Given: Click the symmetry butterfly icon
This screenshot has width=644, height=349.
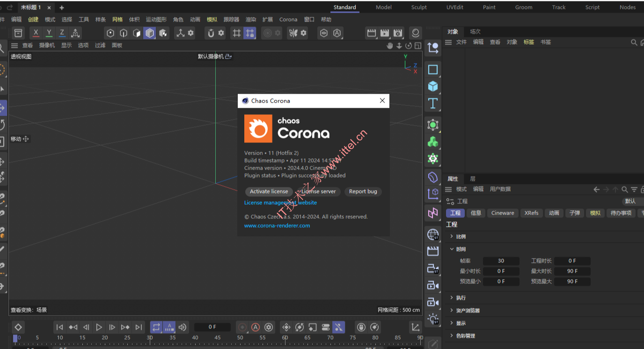Looking at the screenshot, I should (x=293, y=33).
